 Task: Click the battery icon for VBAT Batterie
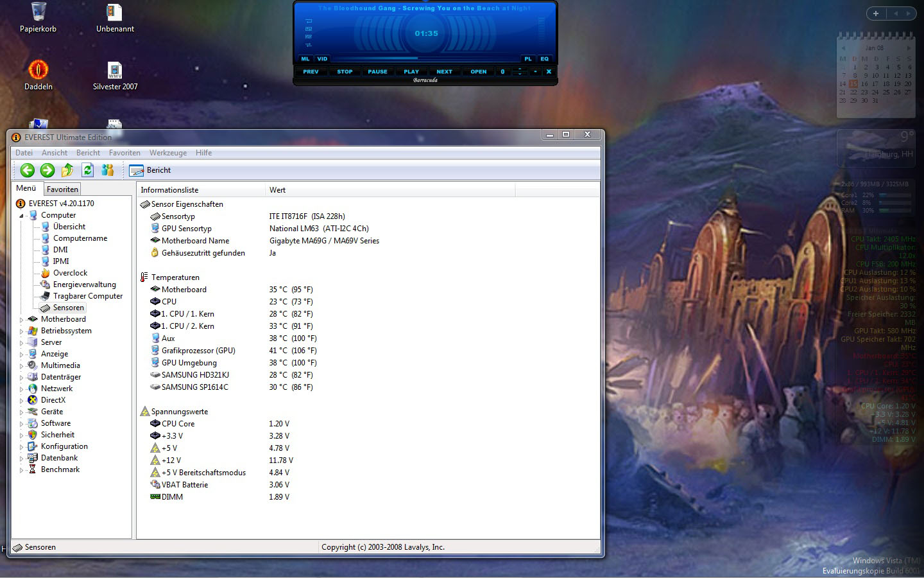click(x=155, y=485)
